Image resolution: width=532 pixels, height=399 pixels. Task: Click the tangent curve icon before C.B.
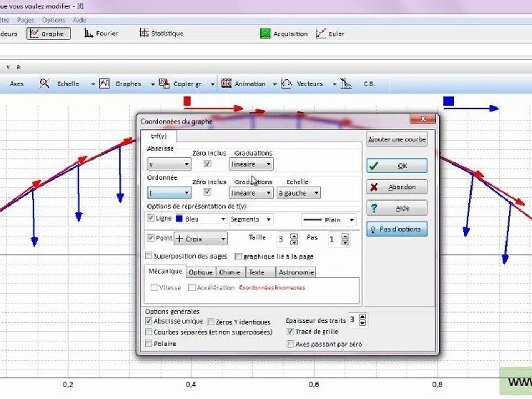[x=346, y=83]
